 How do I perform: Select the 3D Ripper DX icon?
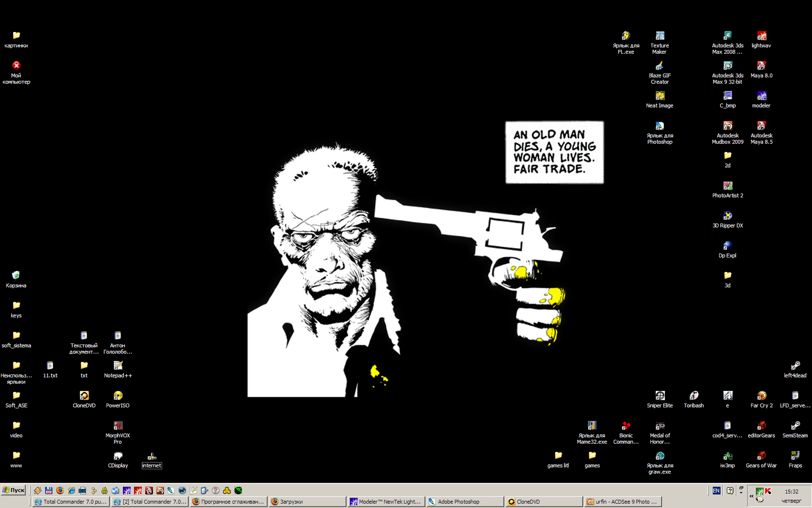(x=727, y=220)
